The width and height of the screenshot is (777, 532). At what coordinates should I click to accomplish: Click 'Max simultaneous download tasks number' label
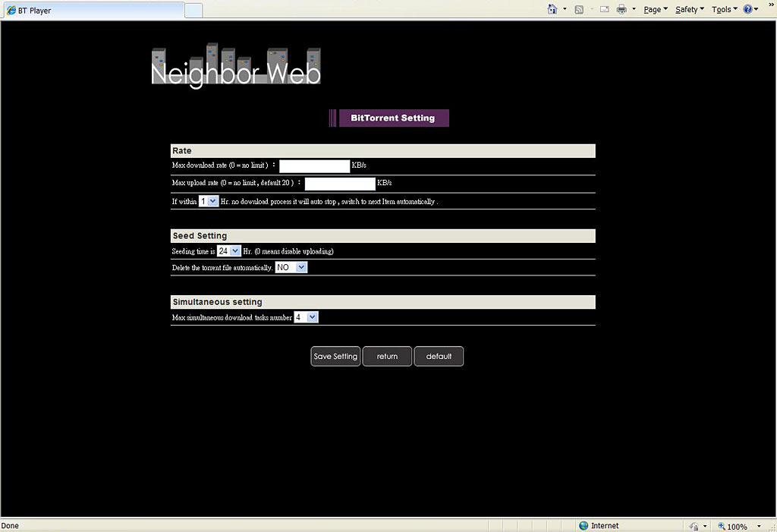coord(232,317)
